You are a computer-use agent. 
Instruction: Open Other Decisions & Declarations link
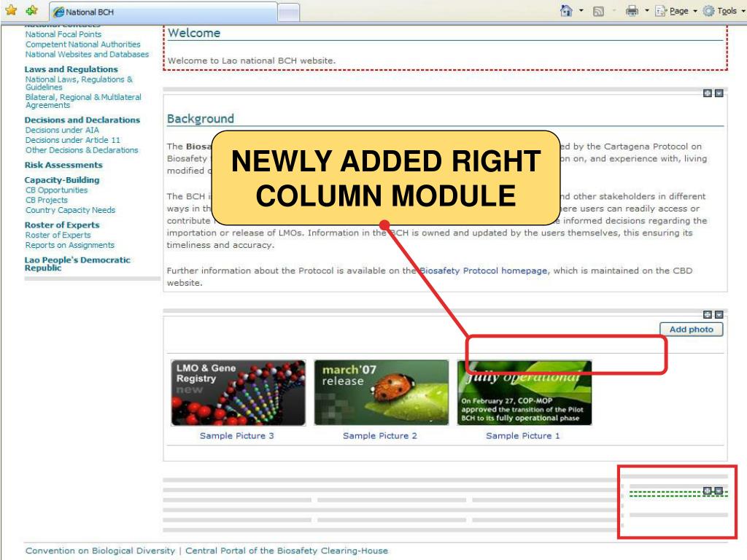(x=82, y=150)
